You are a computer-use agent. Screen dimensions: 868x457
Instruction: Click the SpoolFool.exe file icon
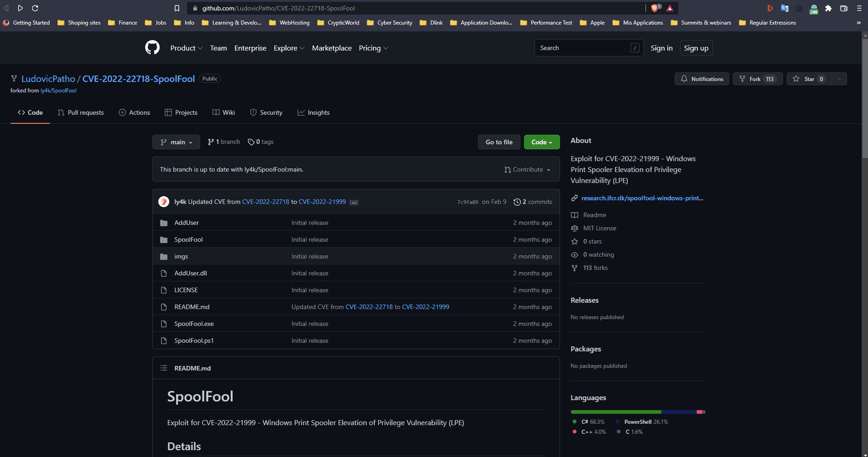164,324
